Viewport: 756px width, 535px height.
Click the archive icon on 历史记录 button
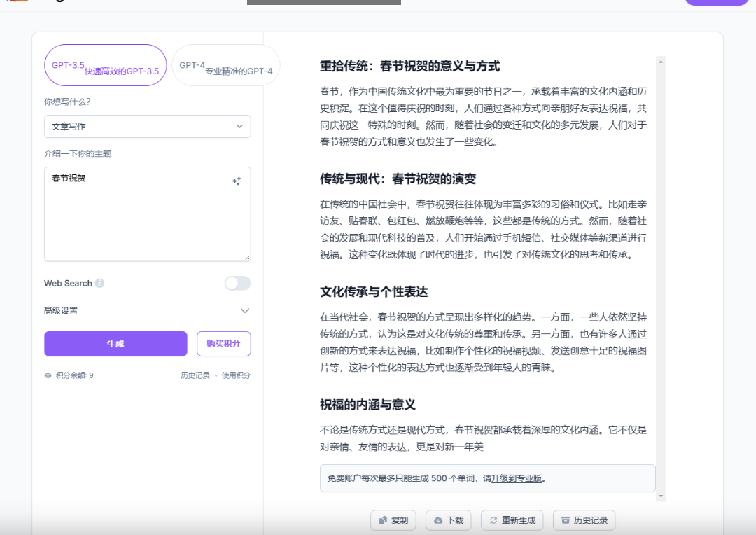tap(565, 520)
